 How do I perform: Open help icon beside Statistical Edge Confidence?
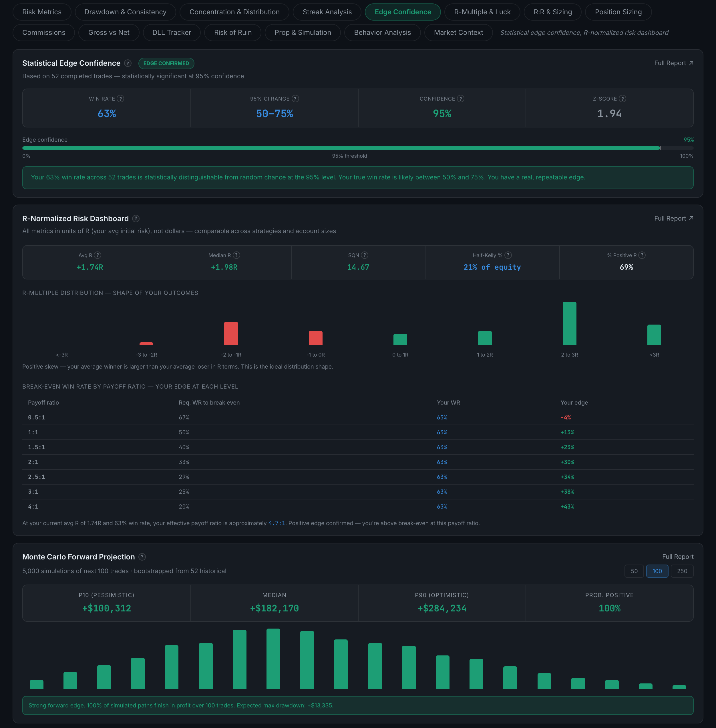(128, 63)
